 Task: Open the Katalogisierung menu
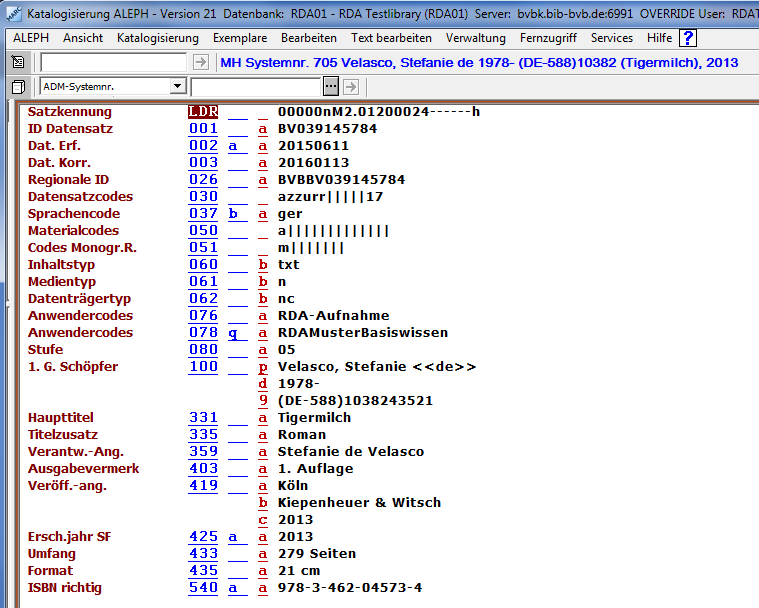(x=157, y=38)
